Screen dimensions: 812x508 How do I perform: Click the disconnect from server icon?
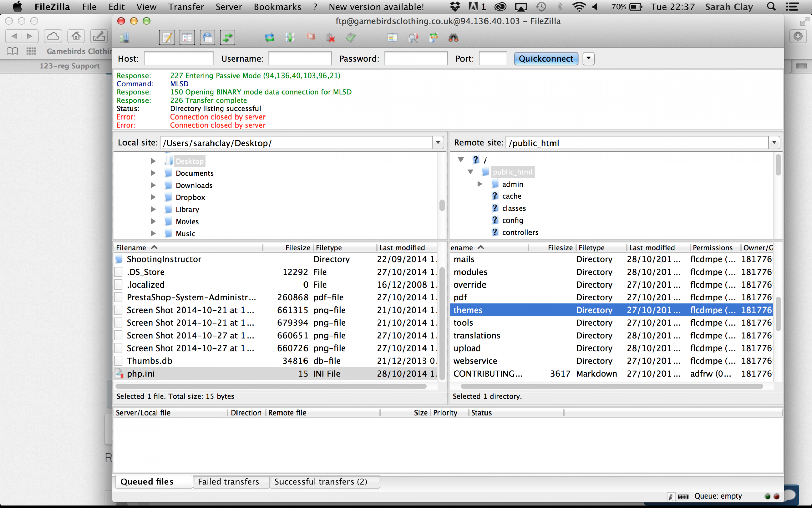coord(331,38)
